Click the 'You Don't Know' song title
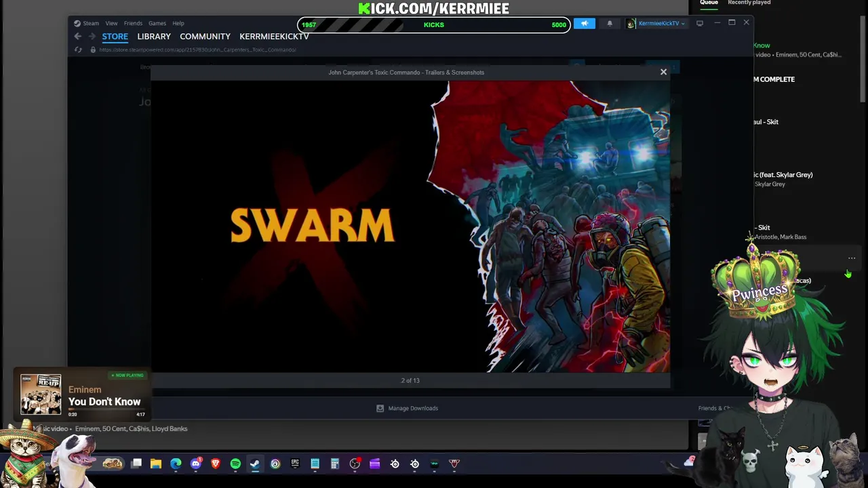Screen dimensions: 868x488 pyautogui.click(x=104, y=402)
